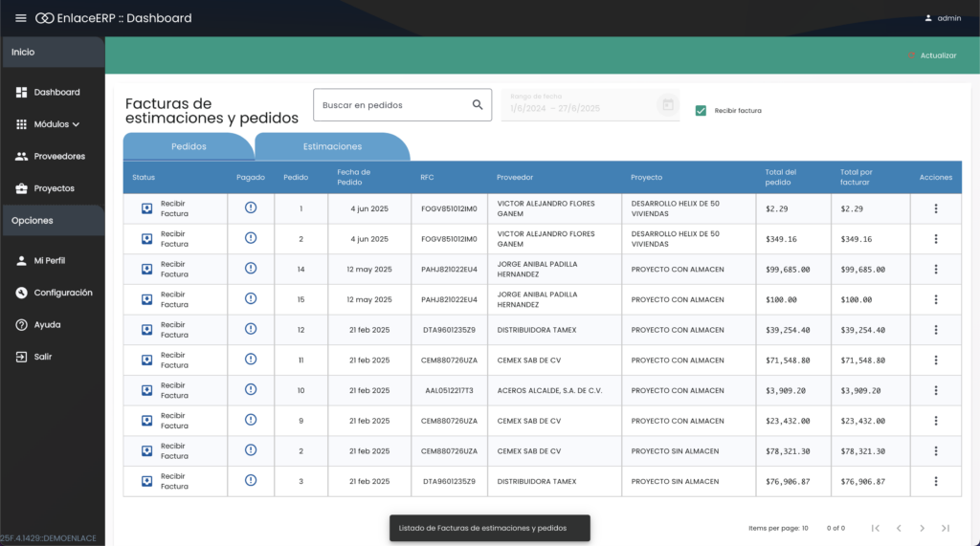
Task: Sort by Fecha de Pedido column header
Action: click(353, 177)
